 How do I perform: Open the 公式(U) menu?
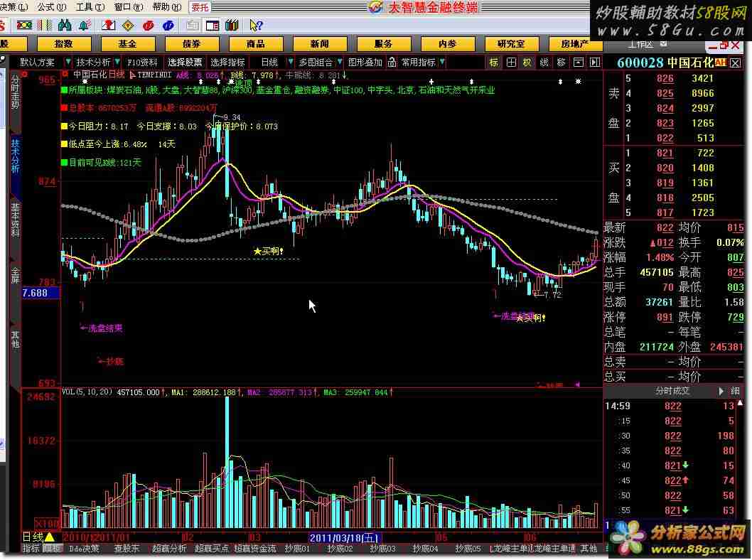pos(52,6)
